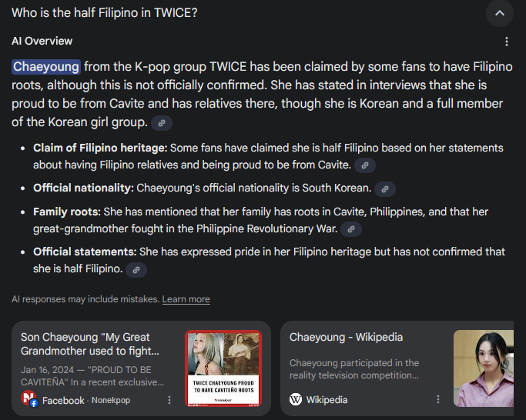The image size is (526, 420).
Task: Collapse the 'Who is the half Filipino' question
Action: click(500, 13)
